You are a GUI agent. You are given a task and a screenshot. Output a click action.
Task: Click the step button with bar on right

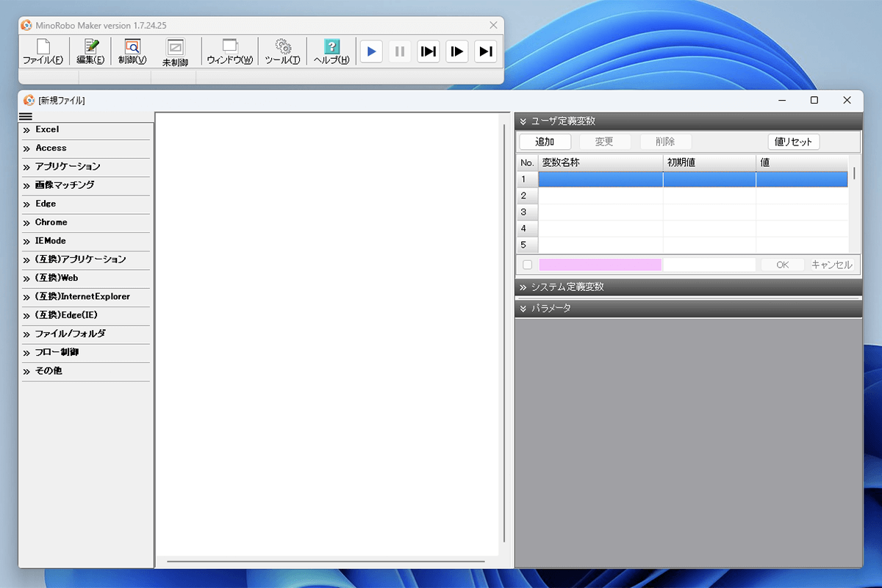[x=486, y=51]
